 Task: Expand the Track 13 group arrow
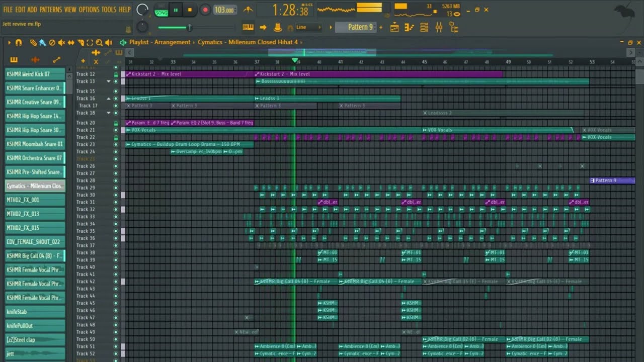(x=109, y=81)
